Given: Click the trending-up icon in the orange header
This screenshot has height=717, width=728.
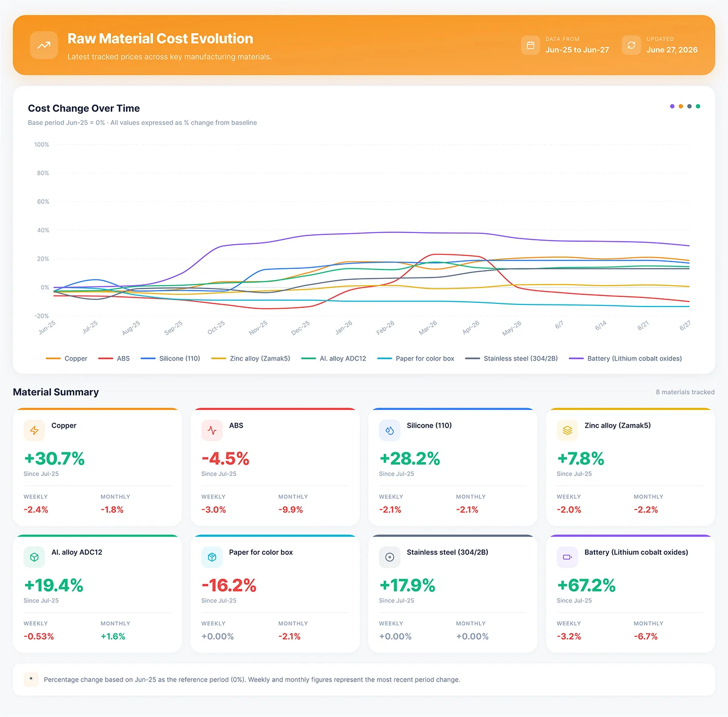Looking at the screenshot, I should point(44,45).
